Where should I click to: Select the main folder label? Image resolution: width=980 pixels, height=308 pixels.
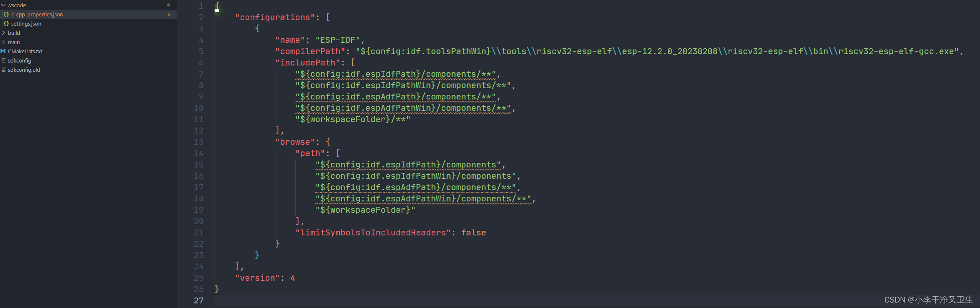[14, 42]
